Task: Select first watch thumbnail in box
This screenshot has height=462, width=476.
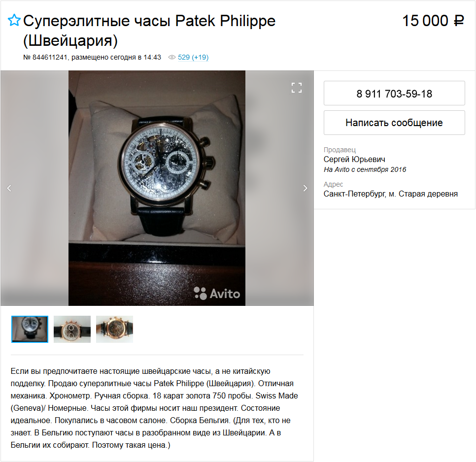Action: click(x=30, y=329)
